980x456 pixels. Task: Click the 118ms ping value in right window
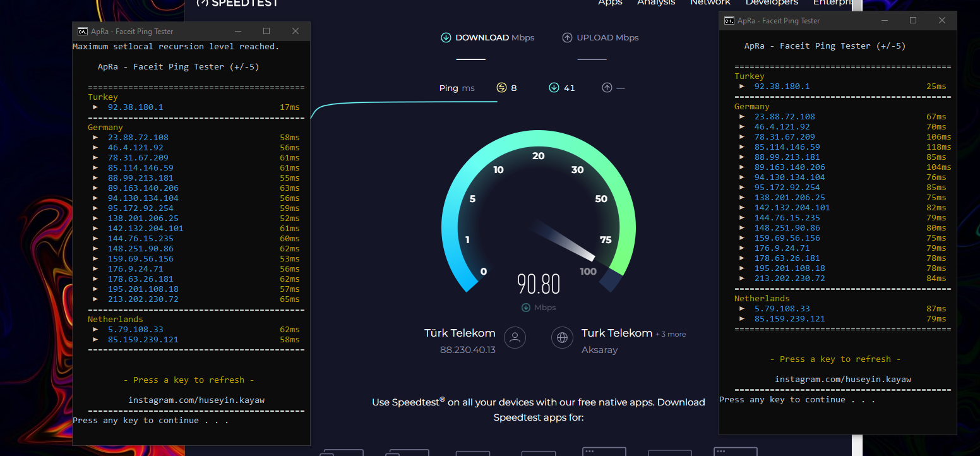pos(939,147)
